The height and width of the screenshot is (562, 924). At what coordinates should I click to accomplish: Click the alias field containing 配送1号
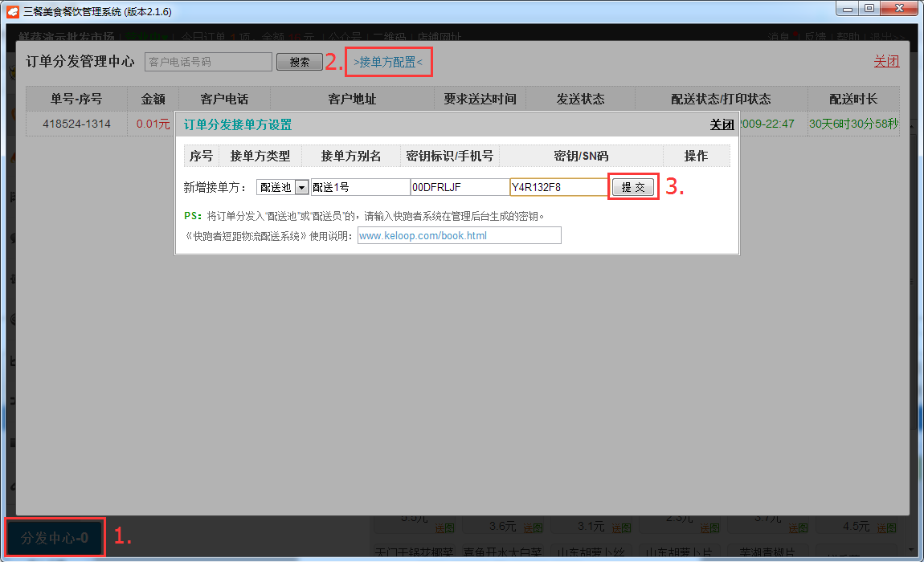[x=360, y=187]
